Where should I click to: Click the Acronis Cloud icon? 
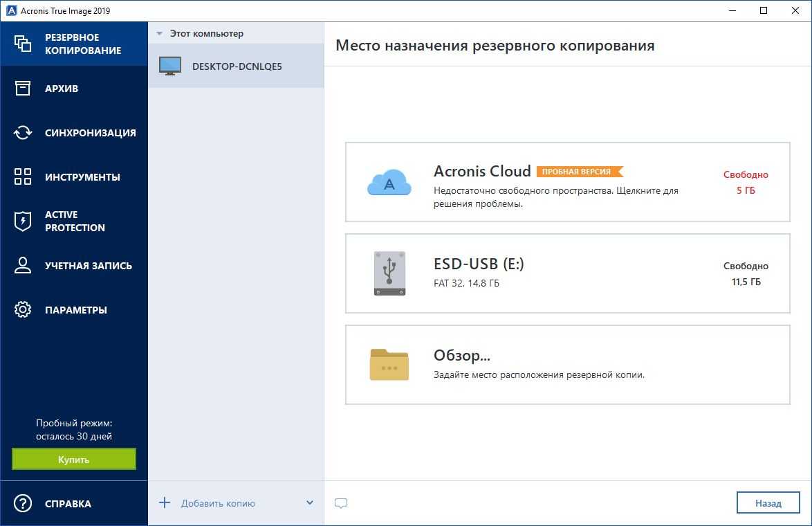pos(389,183)
